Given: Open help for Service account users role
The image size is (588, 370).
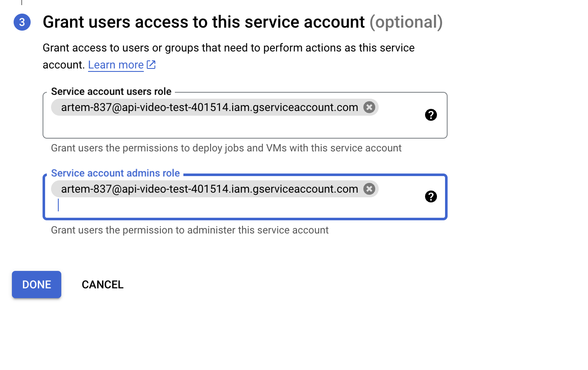Looking at the screenshot, I should click(x=431, y=115).
